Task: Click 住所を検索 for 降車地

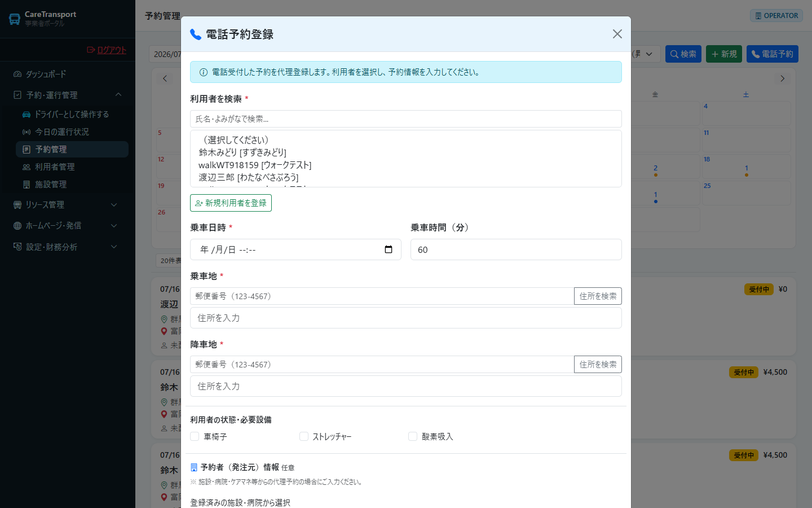Action: click(598, 365)
